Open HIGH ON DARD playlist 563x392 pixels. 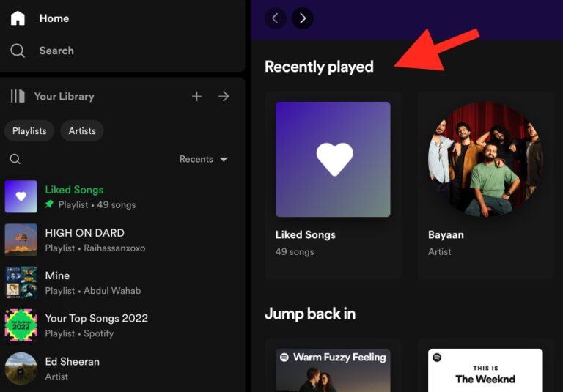(x=122, y=240)
